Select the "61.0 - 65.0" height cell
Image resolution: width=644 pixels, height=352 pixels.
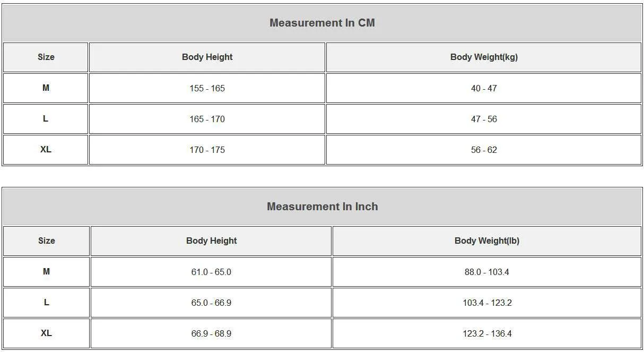pos(211,272)
